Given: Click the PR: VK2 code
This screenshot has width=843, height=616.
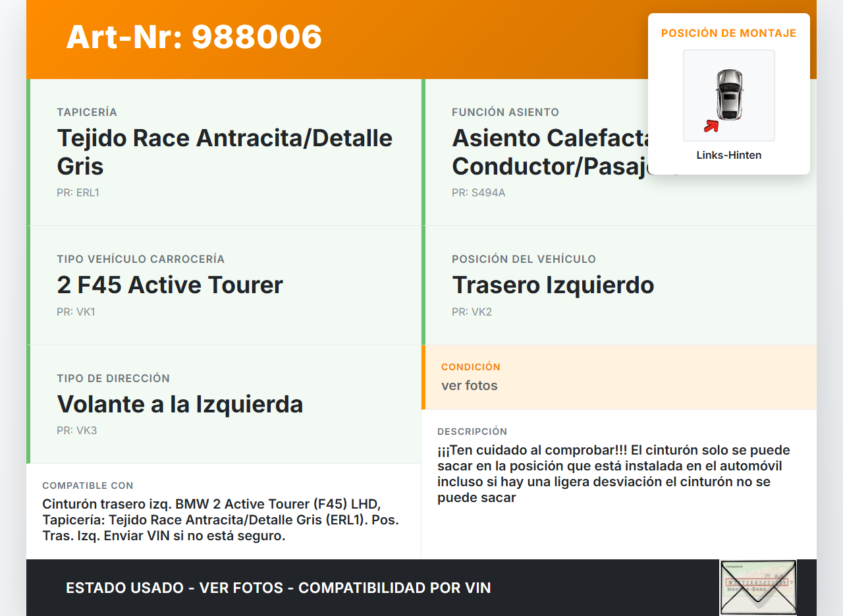Looking at the screenshot, I should click(472, 312).
